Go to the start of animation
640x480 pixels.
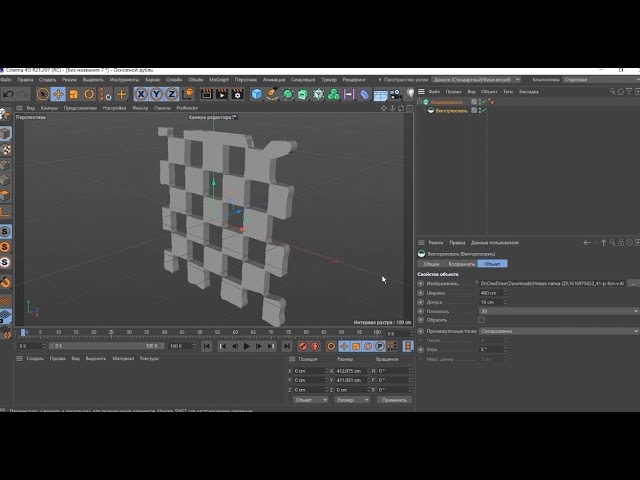207,347
